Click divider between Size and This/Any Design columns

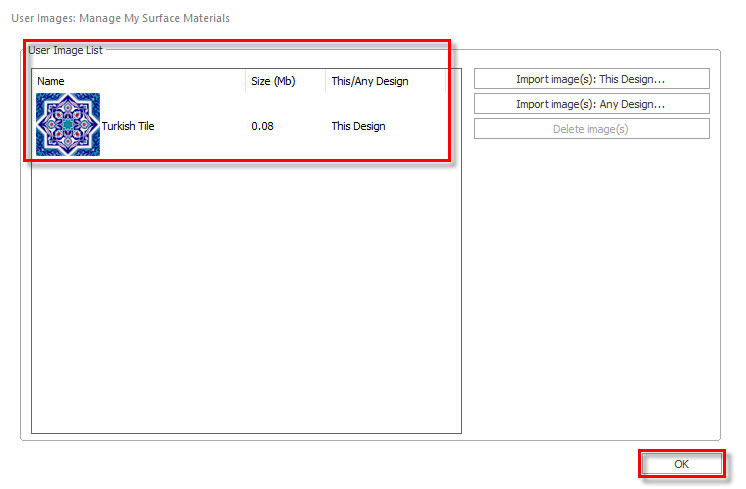point(325,81)
